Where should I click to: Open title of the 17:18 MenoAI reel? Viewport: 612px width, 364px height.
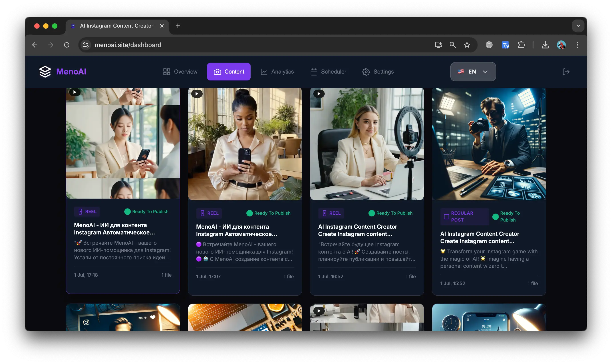(x=114, y=229)
